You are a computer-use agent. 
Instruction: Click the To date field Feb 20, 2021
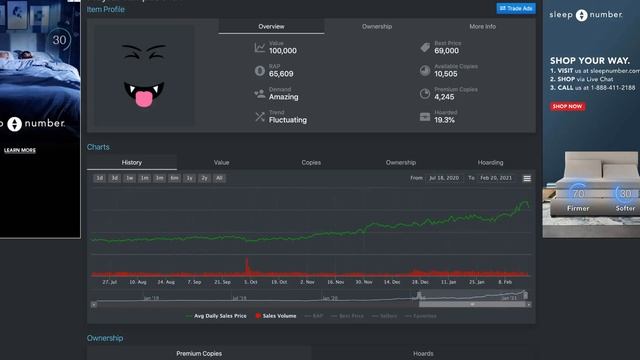pyautogui.click(x=496, y=178)
